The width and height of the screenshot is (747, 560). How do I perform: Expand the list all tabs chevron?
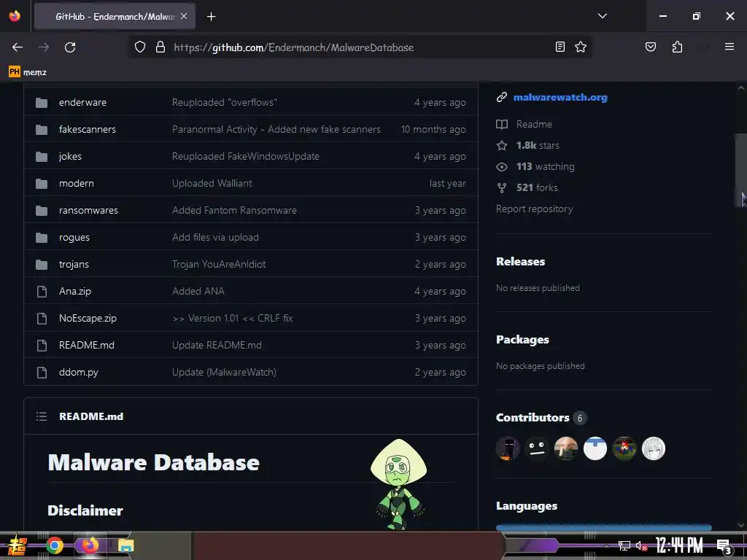click(602, 16)
